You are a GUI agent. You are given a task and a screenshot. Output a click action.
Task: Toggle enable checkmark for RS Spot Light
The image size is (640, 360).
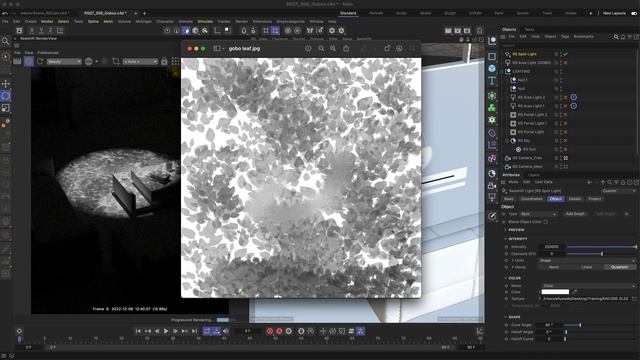coord(565,54)
